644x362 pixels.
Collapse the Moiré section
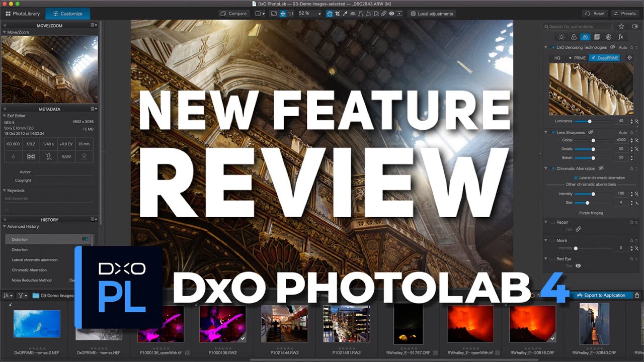(x=546, y=240)
